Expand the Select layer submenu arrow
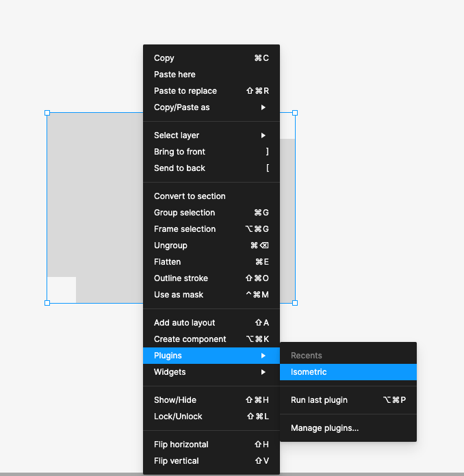Image resolution: width=464 pixels, height=476 pixels. click(263, 135)
